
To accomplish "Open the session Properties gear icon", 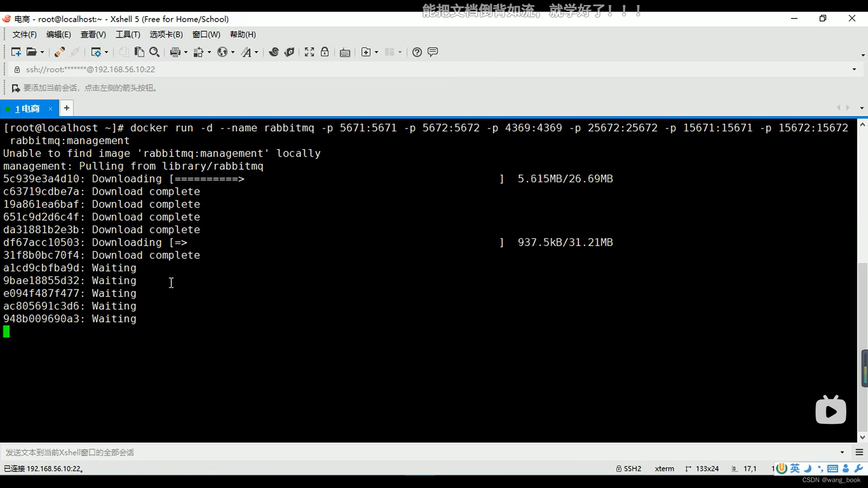I will coord(96,52).
